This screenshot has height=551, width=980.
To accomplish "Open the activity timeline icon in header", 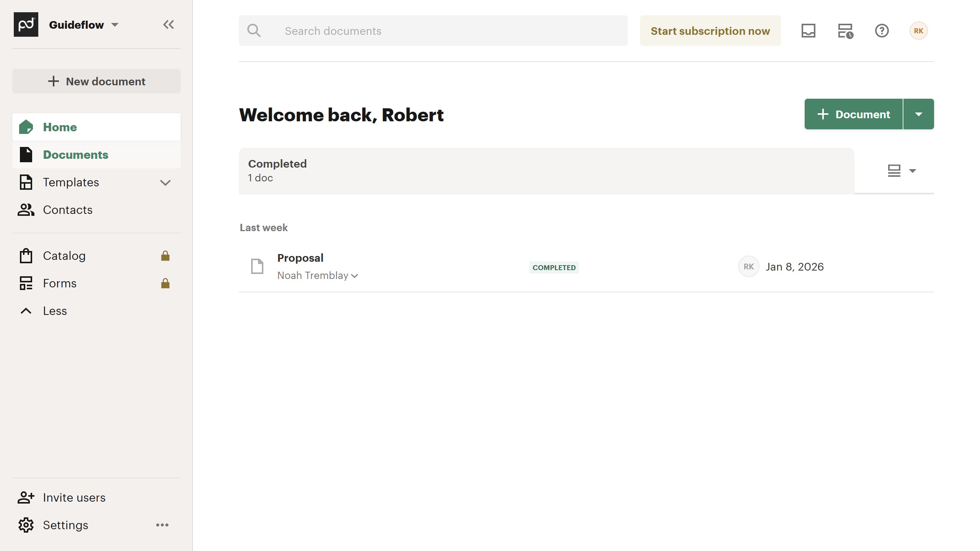I will (x=845, y=31).
